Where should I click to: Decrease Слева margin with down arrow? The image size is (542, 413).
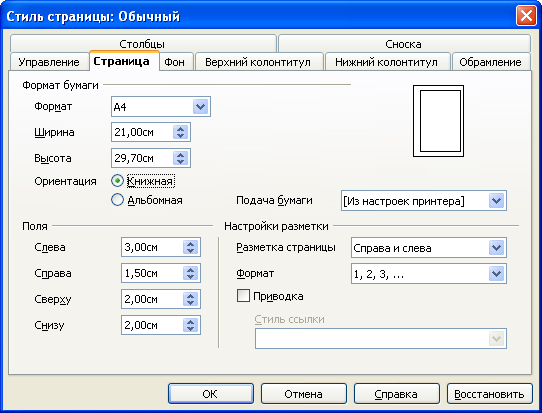tap(190, 251)
